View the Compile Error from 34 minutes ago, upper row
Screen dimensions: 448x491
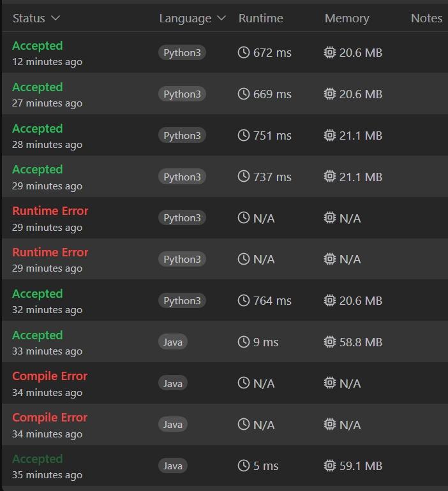tap(50, 376)
